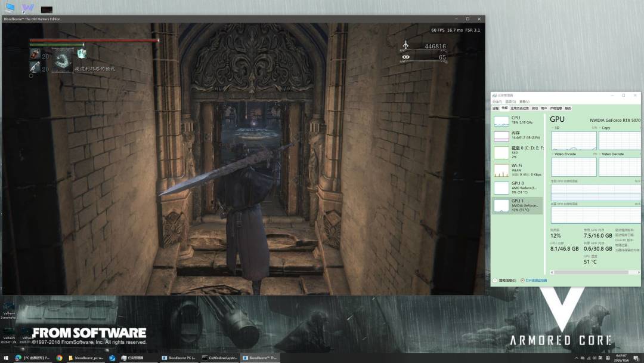Activate the Bloodborne The Old Hunters taskbar button
Screen dimensions: 644x363
click(x=259, y=358)
